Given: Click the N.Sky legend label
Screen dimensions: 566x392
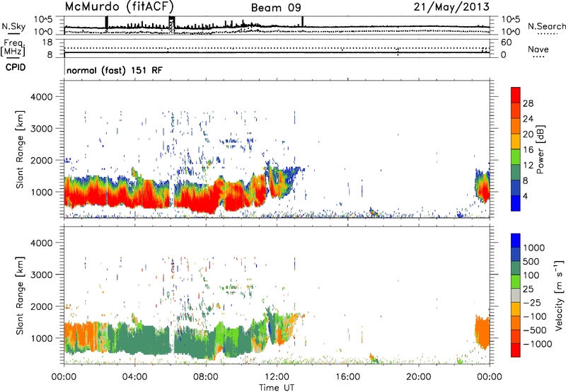Looking at the screenshot, I should (x=13, y=26).
